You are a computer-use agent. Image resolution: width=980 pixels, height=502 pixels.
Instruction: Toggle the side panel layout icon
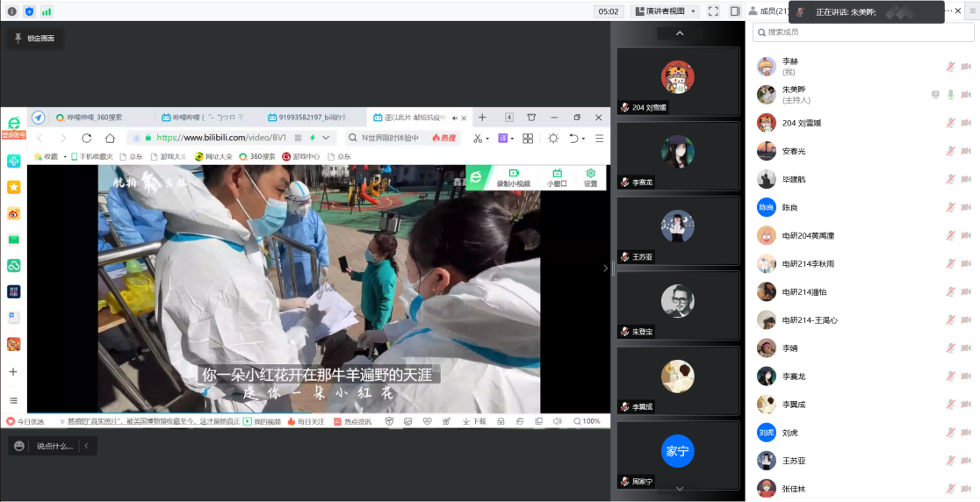point(735,11)
